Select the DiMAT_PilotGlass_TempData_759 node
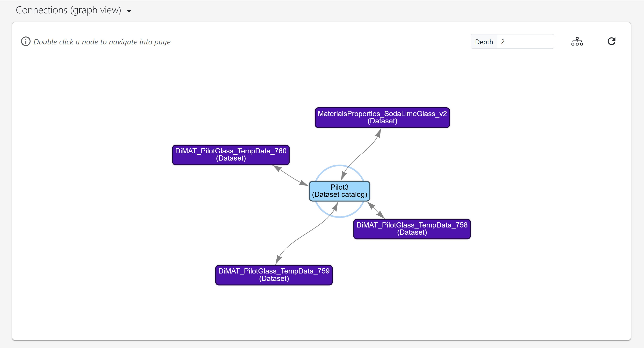Image resolution: width=644 pixels, height=348 pixels. [274, 275]
